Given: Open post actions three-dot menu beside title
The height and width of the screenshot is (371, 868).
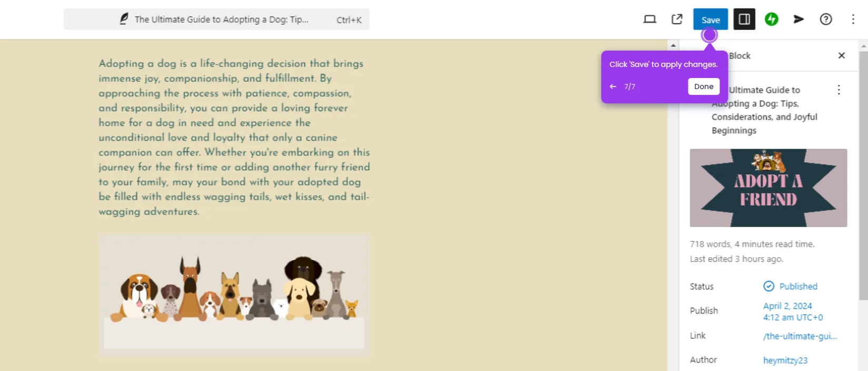Looking at the screenshot, I should 839,90.
